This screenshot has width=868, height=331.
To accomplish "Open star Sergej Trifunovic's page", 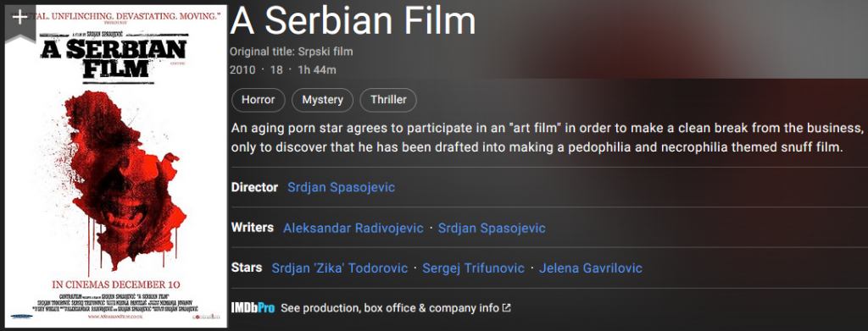I will (473, 268).
